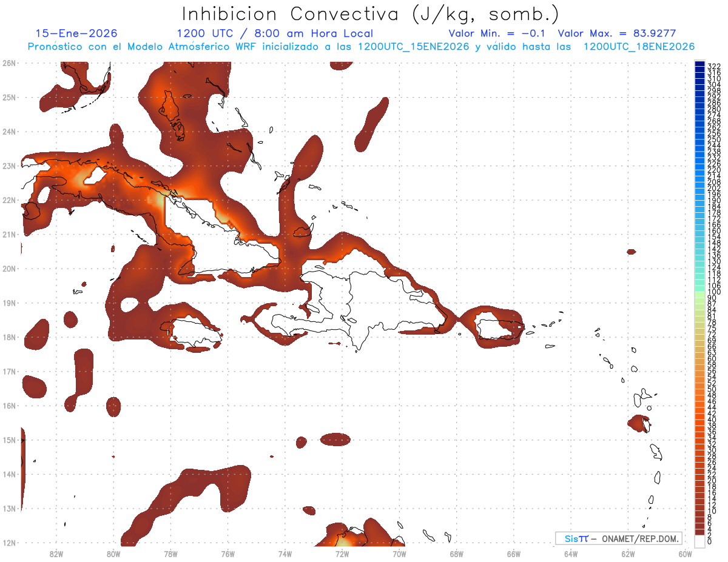The image size is (728, 562).
Task: Click the 16N latitude label
Action: click(x=8, y=406)
